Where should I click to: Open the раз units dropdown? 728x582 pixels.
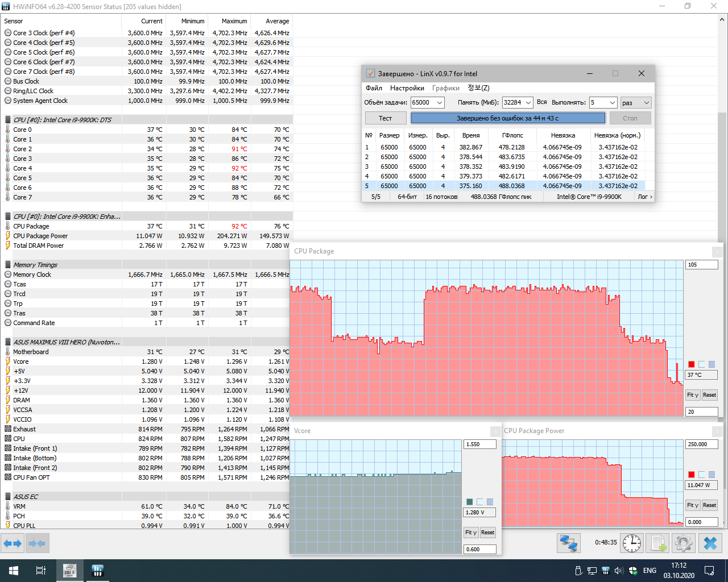[x=635, y=102]
